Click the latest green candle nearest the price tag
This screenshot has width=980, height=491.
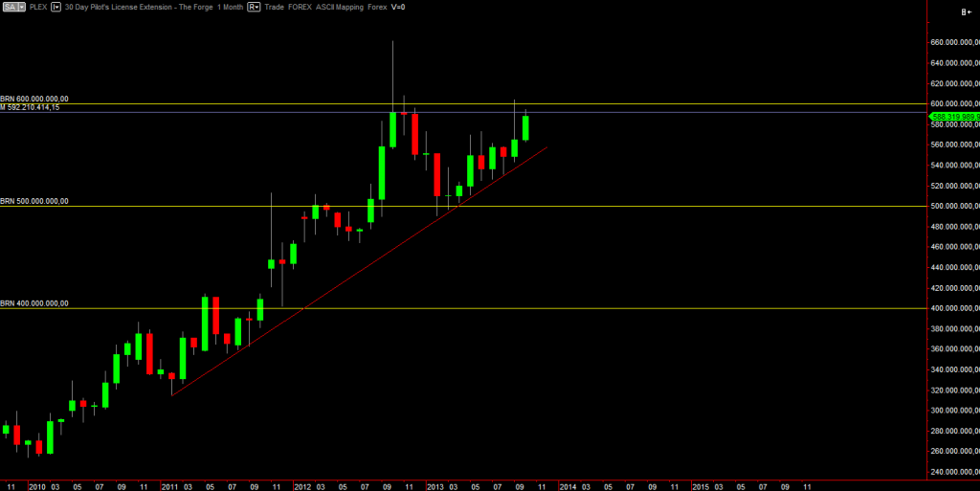(525, 128)
